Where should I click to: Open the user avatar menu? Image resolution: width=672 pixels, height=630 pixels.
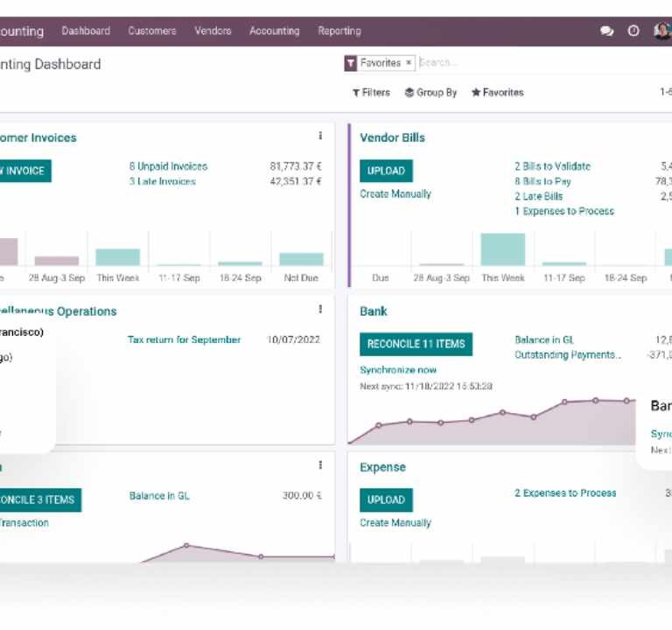coord(662,31)
